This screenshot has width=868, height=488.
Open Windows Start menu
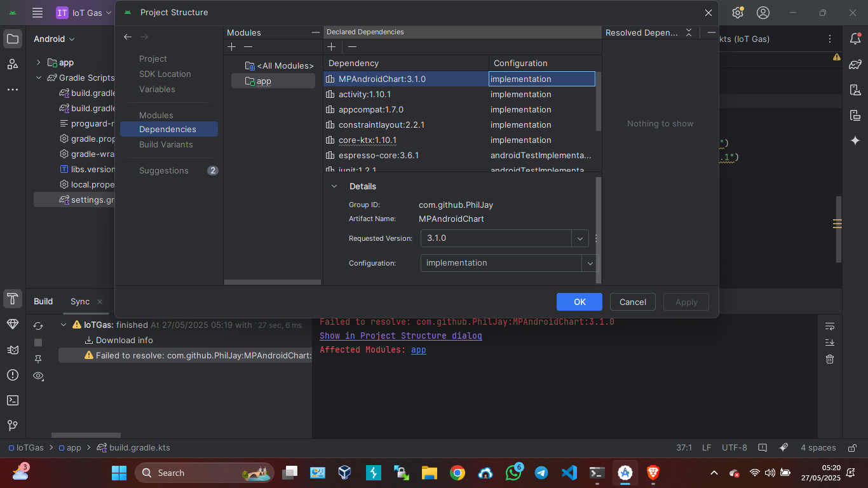(119, 473)
